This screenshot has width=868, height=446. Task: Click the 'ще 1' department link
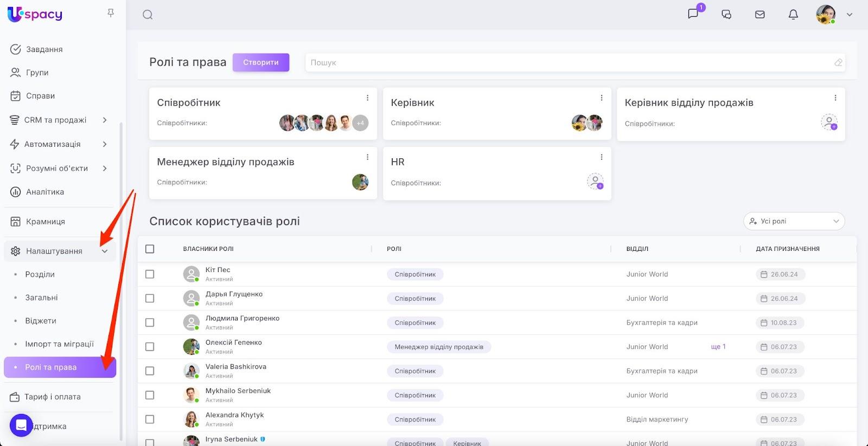[718, 347]
